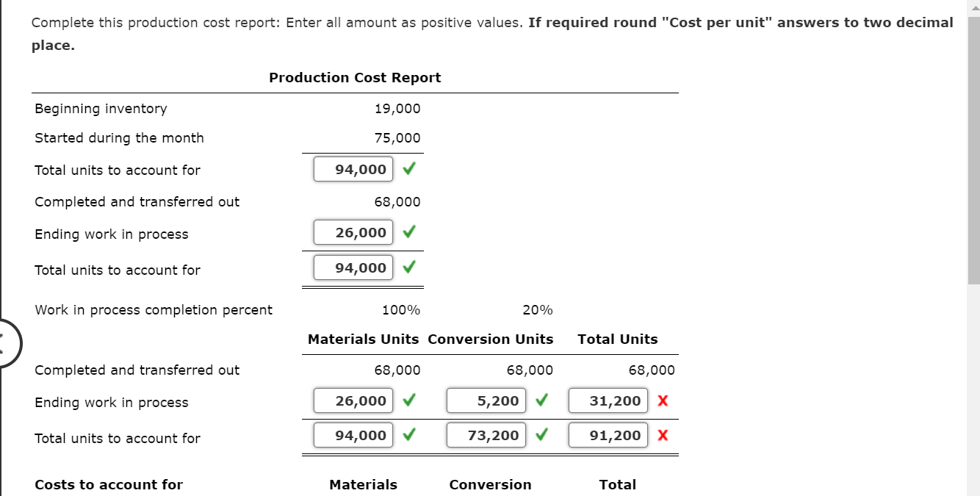Click the checkmark beside the second 94,000 entry
The height and width of the screenshot is (496, 980).
409,267
